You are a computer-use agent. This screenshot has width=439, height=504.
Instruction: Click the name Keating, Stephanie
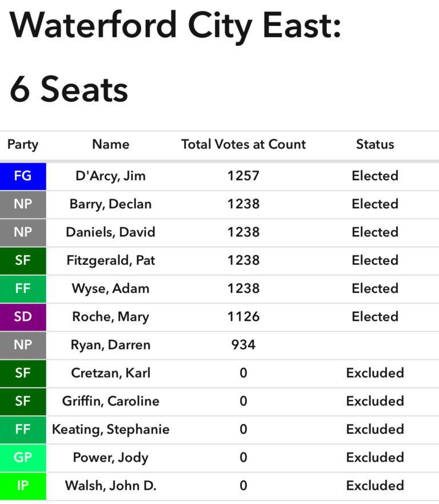tap(110, 430)
